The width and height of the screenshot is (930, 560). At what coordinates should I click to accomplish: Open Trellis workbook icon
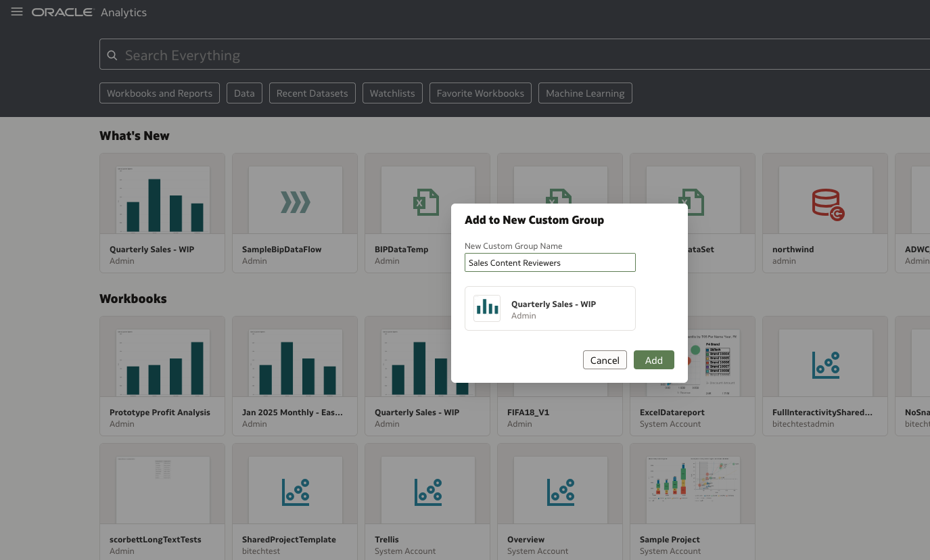pos(427,492)
